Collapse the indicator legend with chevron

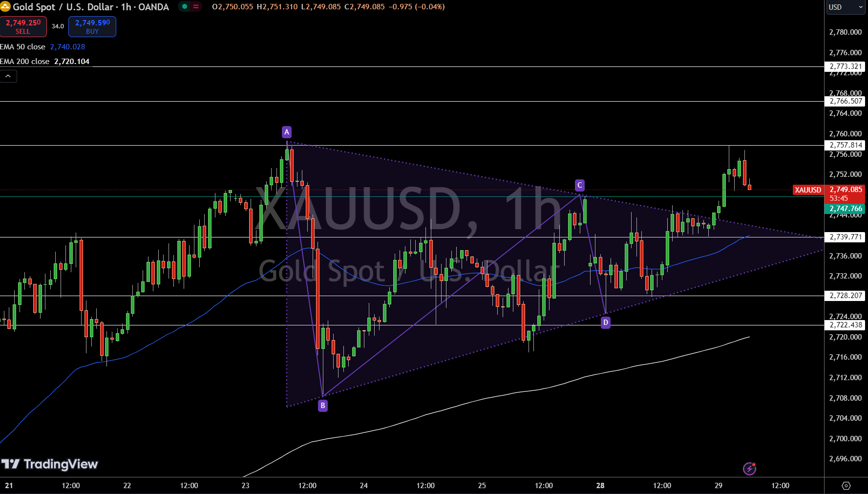(x=8, y=76)
